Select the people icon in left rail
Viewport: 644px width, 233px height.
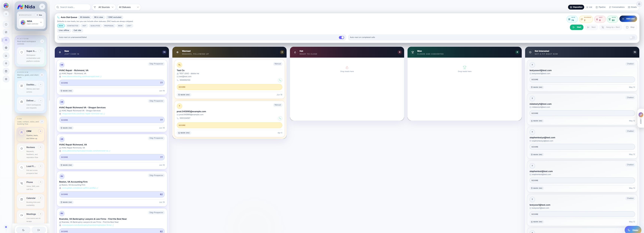click(x=6, y=40)
